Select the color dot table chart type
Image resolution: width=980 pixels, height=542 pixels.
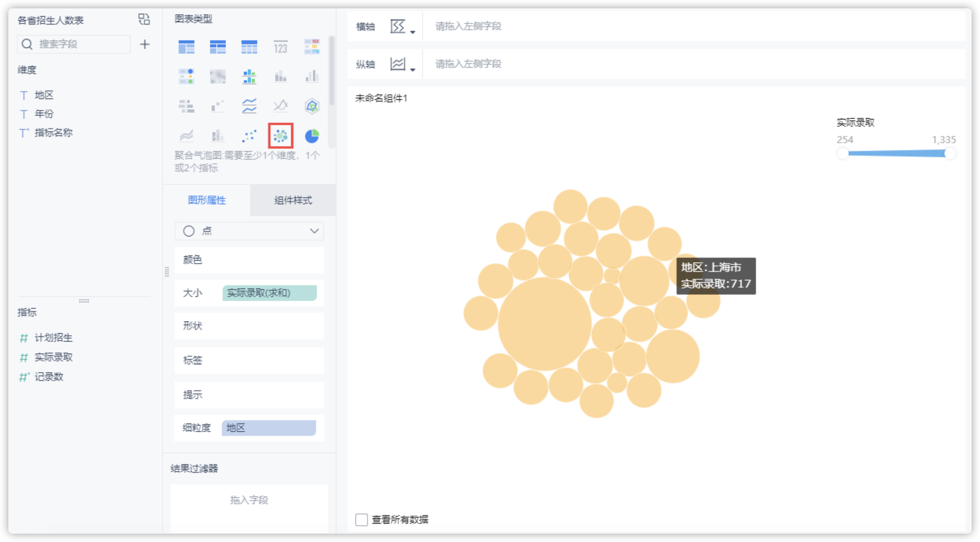point(186,76)
